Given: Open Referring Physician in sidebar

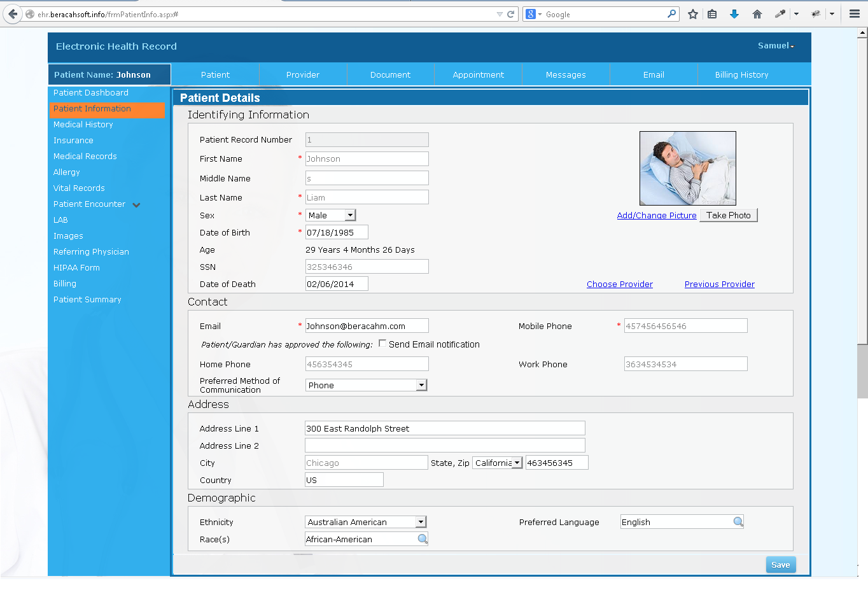Looking at the screenshot, I should (x=91, y=252).
